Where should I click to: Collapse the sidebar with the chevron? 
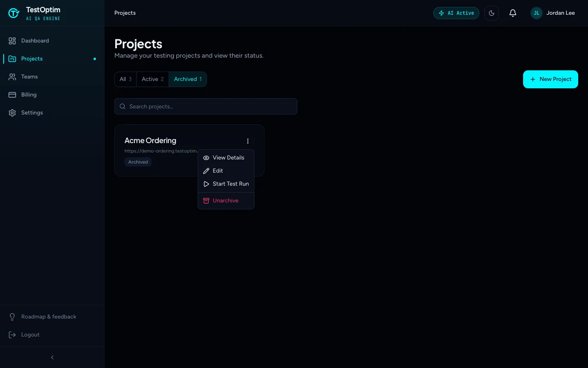(x=52, y=357)
